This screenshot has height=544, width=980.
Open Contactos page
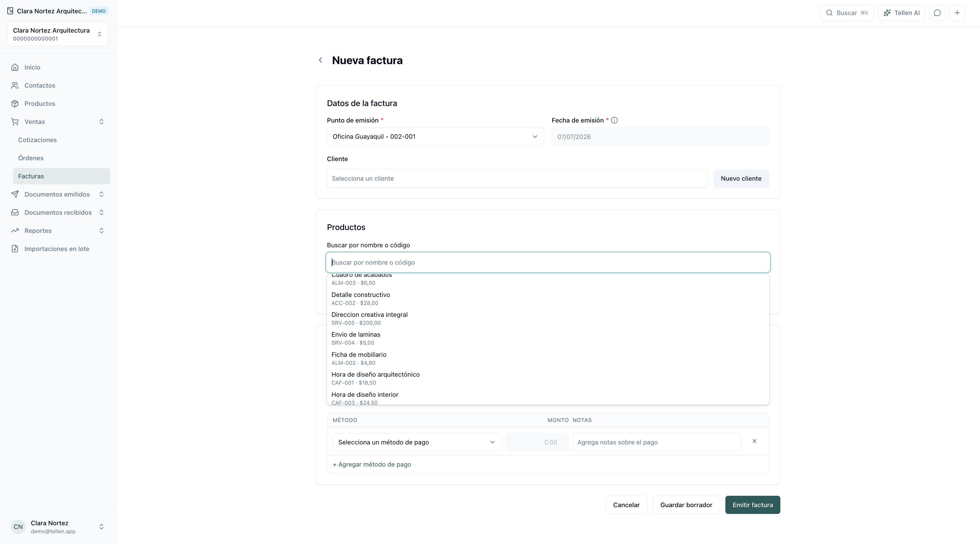58,86
